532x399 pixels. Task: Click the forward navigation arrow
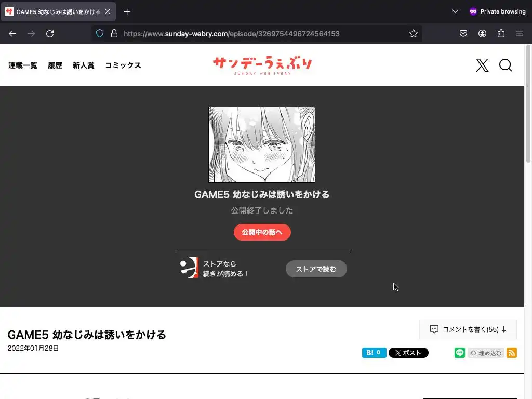click(x=31, y=34)
